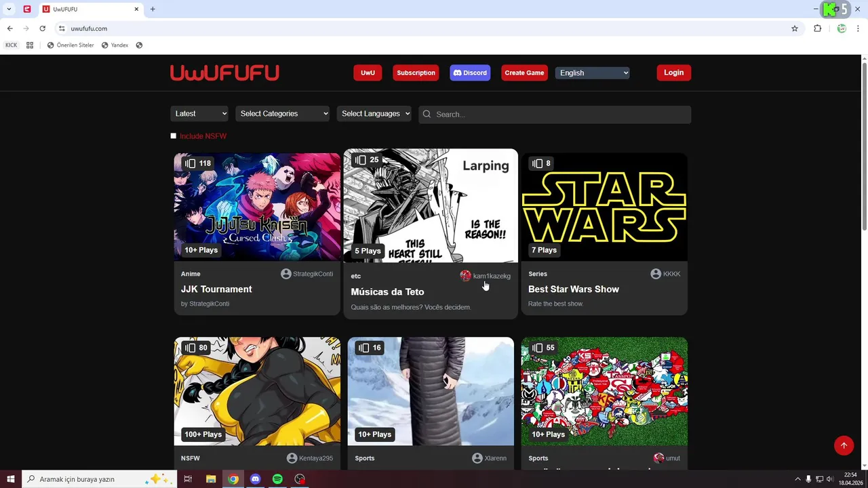Click the snowy mountain Sports thumbnail

coord(431,391)
